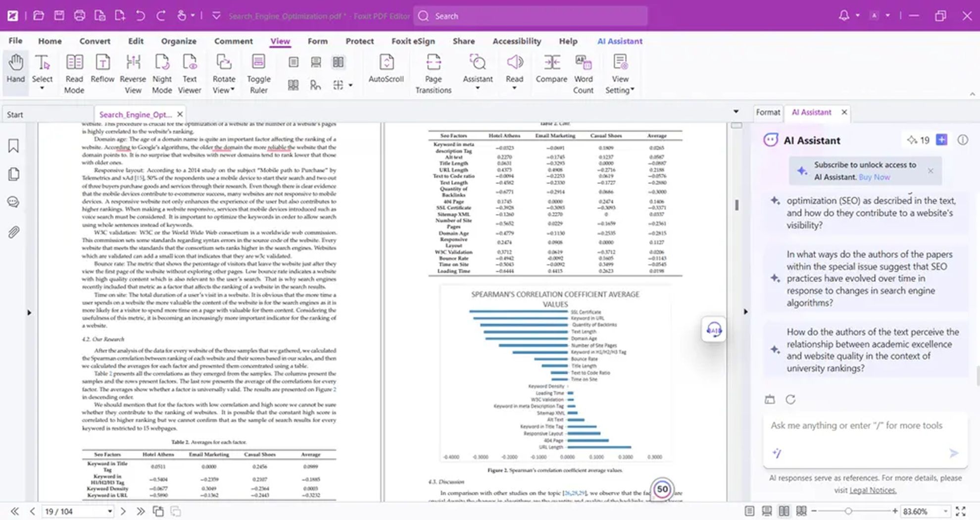Close the AI Assistant panel tab
The height and width of the screenshot is (520, 980).
point(844,112)
